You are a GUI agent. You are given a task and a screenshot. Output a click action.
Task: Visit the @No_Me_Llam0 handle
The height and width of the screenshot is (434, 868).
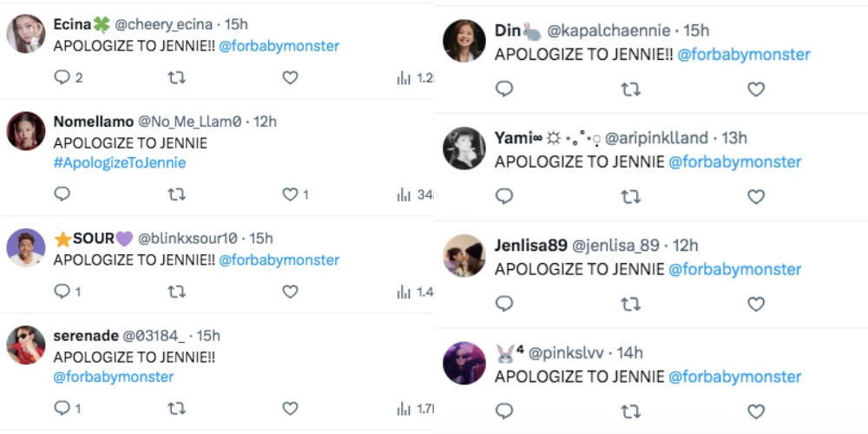pos(189,122)
